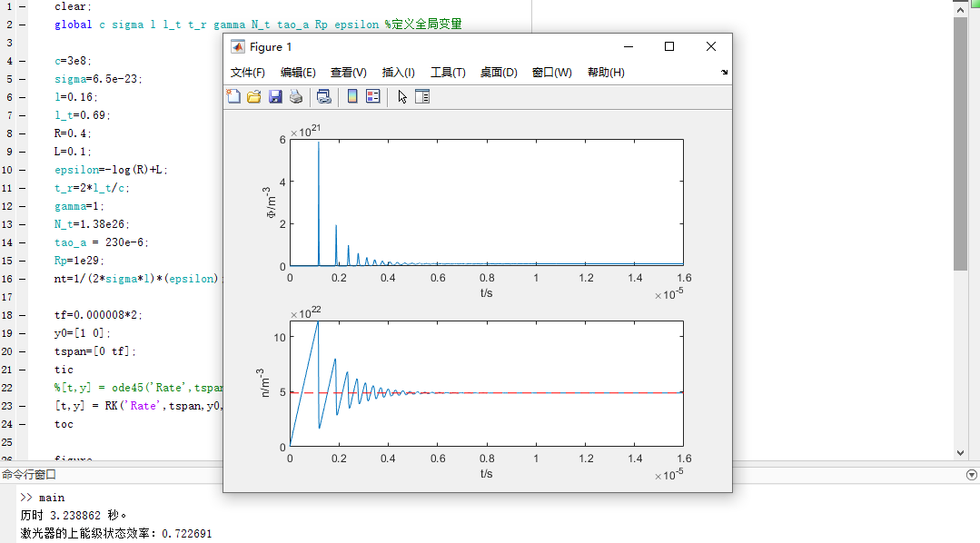Click the efficiency output value 0.722691
Image resolution: width=980 pixels, height=543 pixels.
(187, 534)
